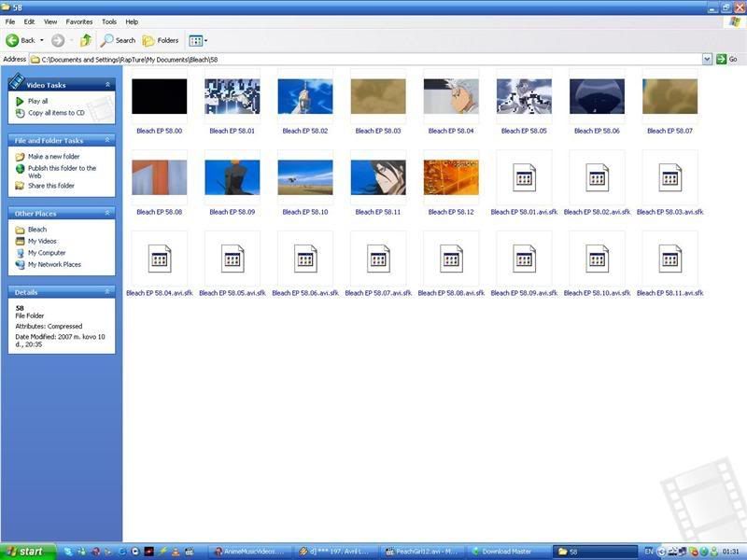Select the Bleach EP 58.10 video thumbnail
This screenshot has width=747, height=560.
(x=305, y=177)
